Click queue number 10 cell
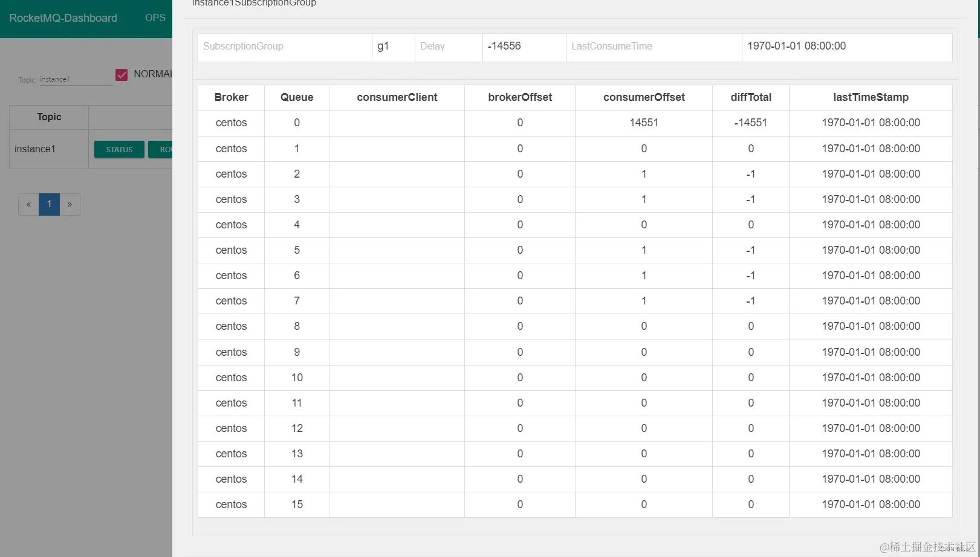This screenshot has height=557, width=980. tap(297, 378)
